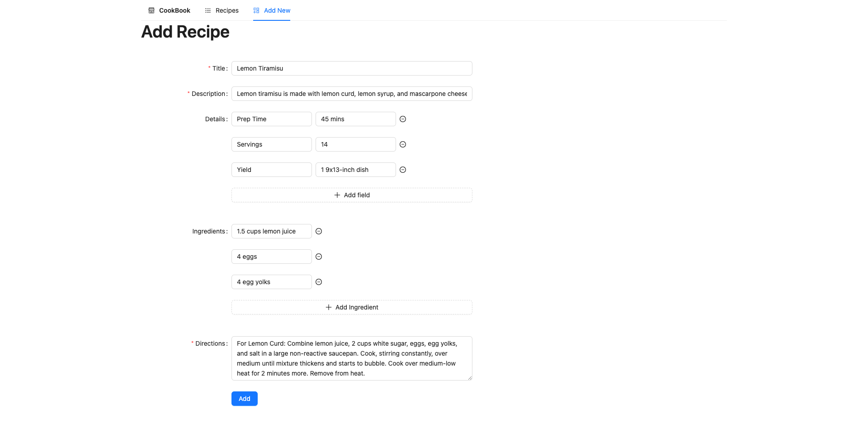Select the Add New menu tab
Screen dimensions: 868x438
click(x=272, y=10)
